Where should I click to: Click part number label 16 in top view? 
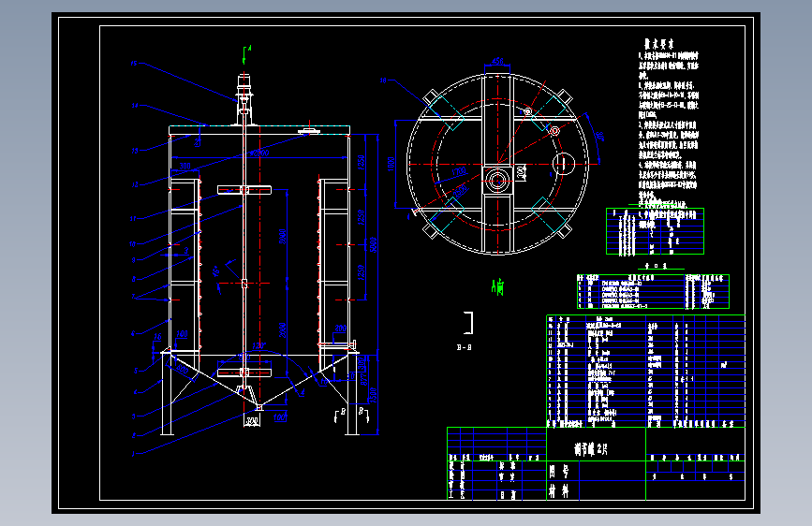point(383,80)
